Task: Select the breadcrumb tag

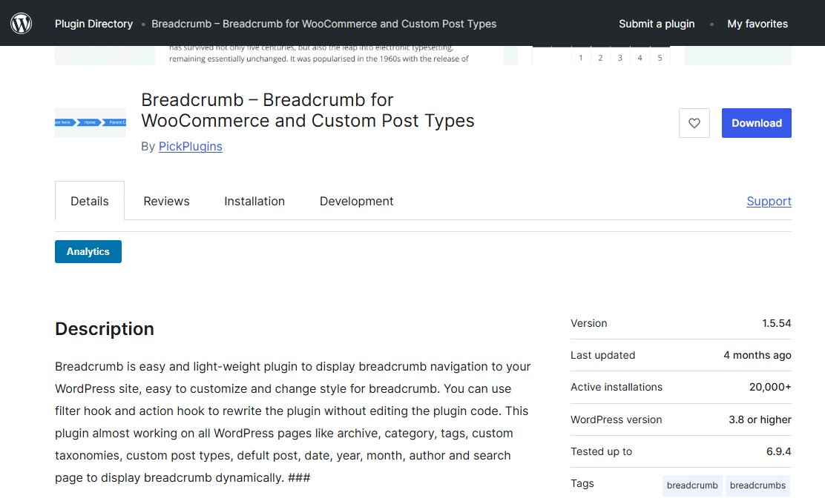Action: click(x=692, y=485)
